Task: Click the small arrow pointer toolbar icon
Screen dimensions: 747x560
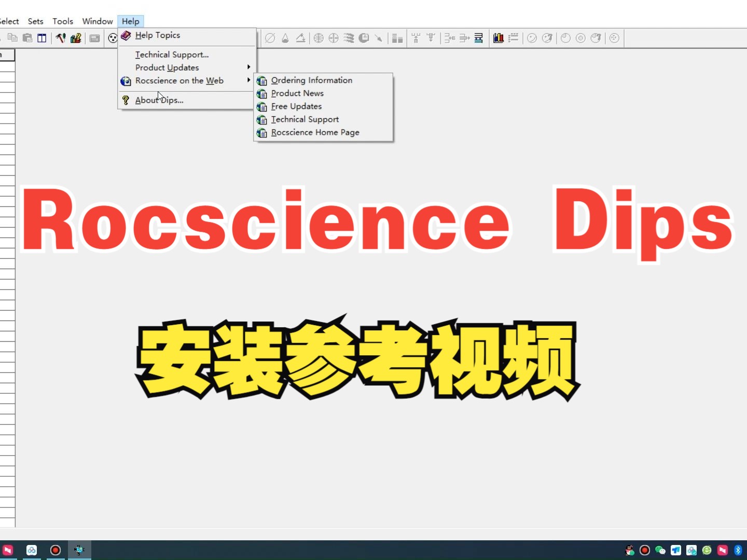Action: point(379,38)
